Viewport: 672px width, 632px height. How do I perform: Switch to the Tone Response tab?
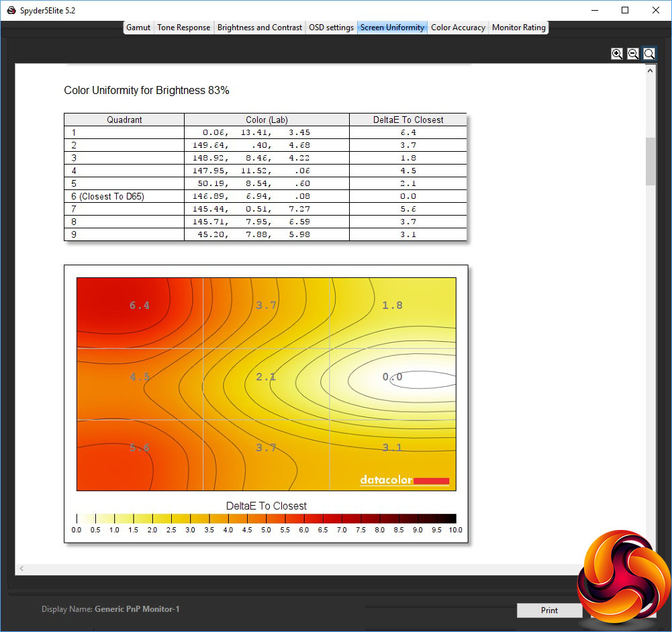183,28
